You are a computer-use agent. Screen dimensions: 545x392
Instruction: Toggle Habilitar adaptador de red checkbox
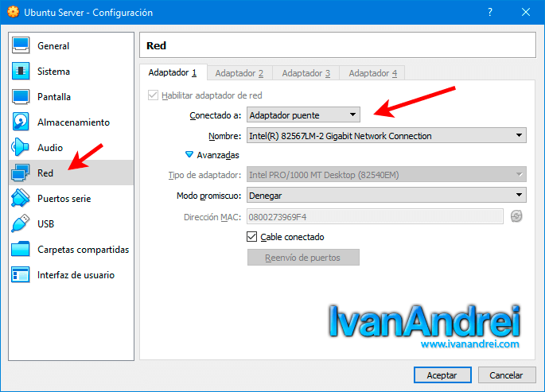point(153,95)
